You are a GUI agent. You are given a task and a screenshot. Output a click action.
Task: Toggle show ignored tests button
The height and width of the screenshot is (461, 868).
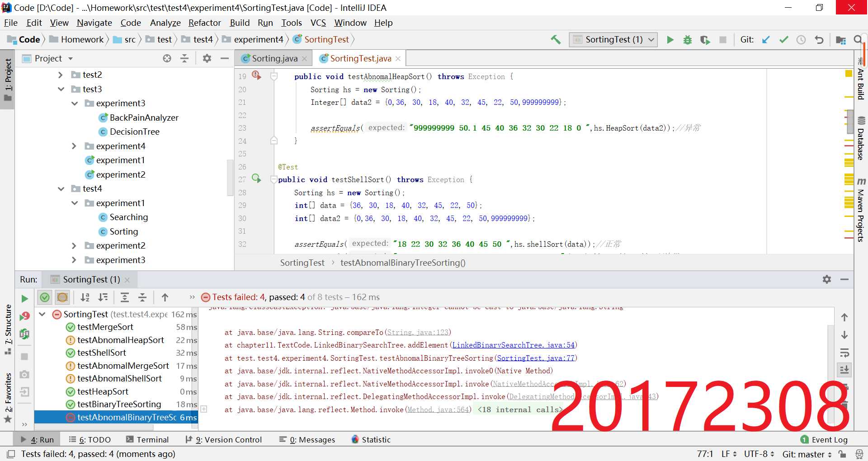tap(62, 297)
